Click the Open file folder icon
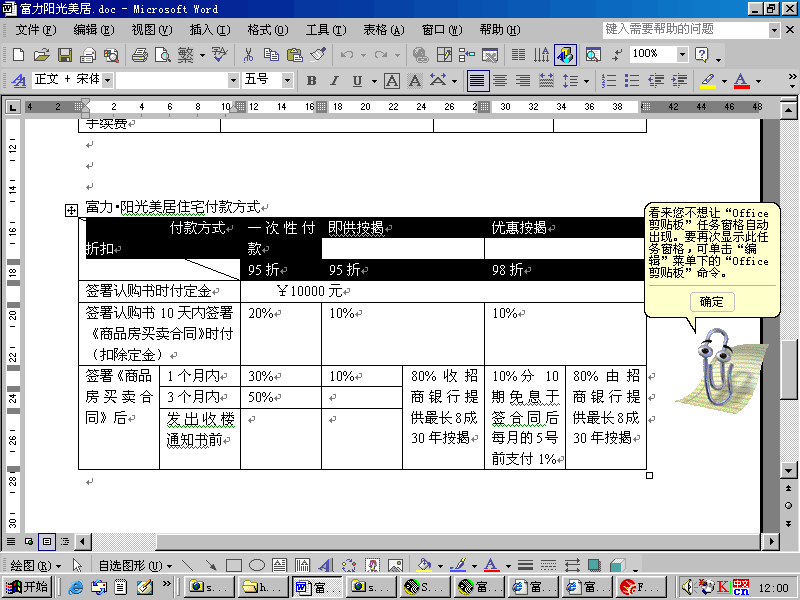800x600 pixels. point(41,55)
